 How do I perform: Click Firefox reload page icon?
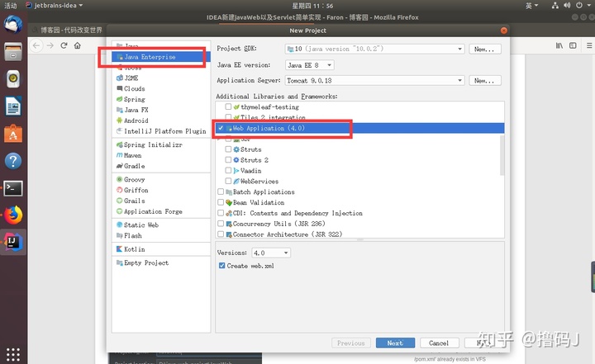[64, 45]
